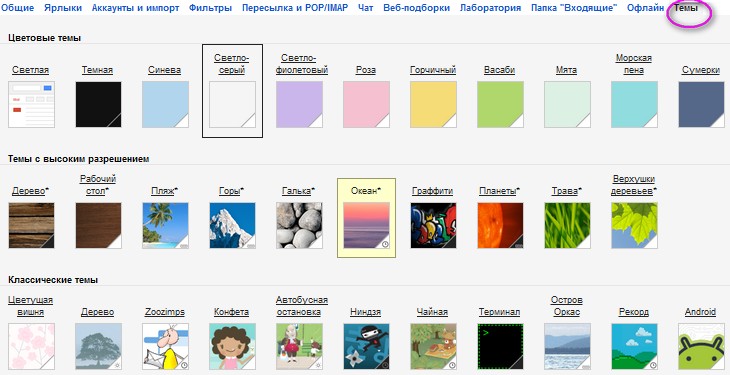Click the Пляж name link
The image size is (730, 375).
click(163, 191)
